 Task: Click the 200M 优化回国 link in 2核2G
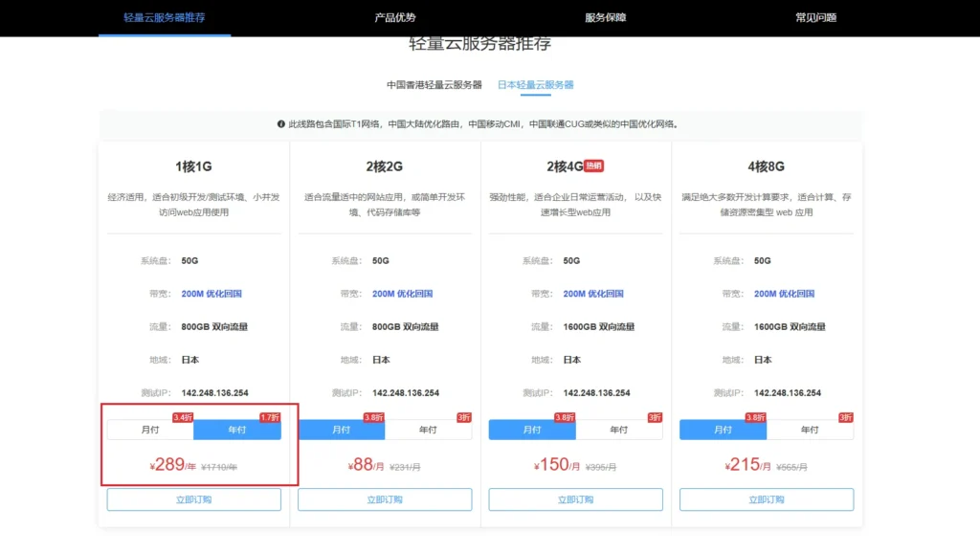coord(403,294)
